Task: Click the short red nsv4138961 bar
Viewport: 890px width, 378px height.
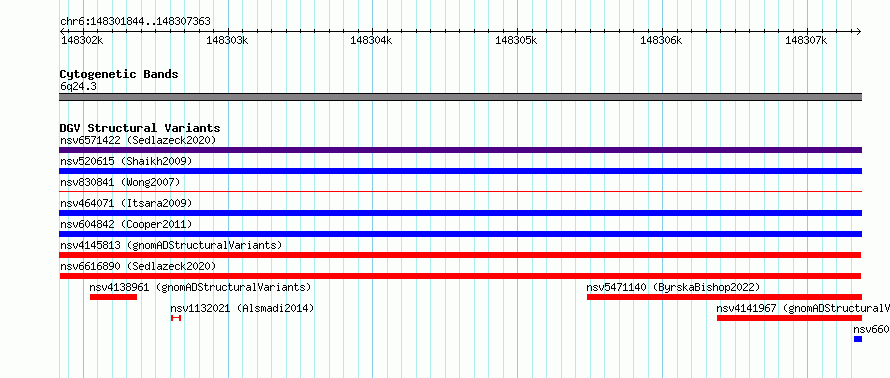Action: [114, 297]
